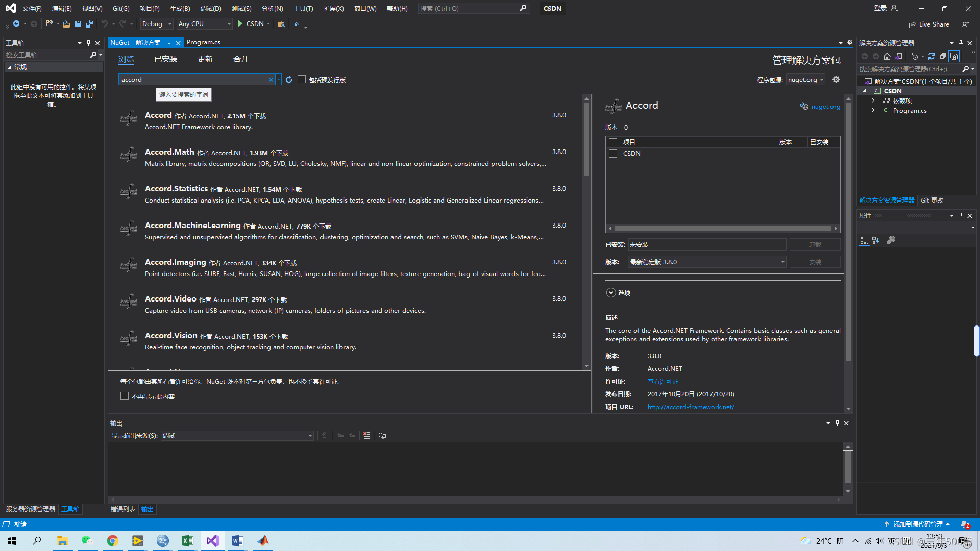Toggle Show All Files in Solution Explorer
The width and height of the screenshot is (980, 551).
point(954,56)
